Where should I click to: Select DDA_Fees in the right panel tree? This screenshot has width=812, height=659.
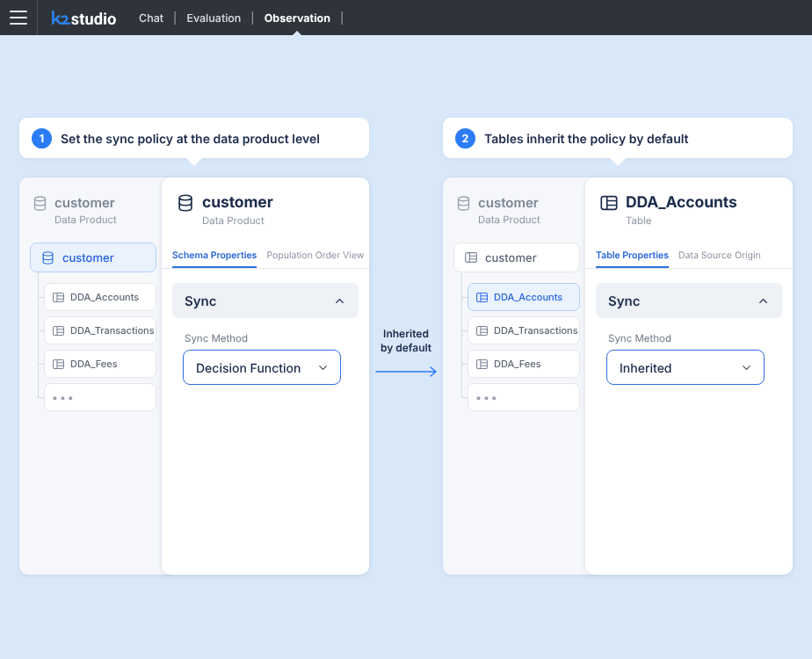tap(524, 364)
